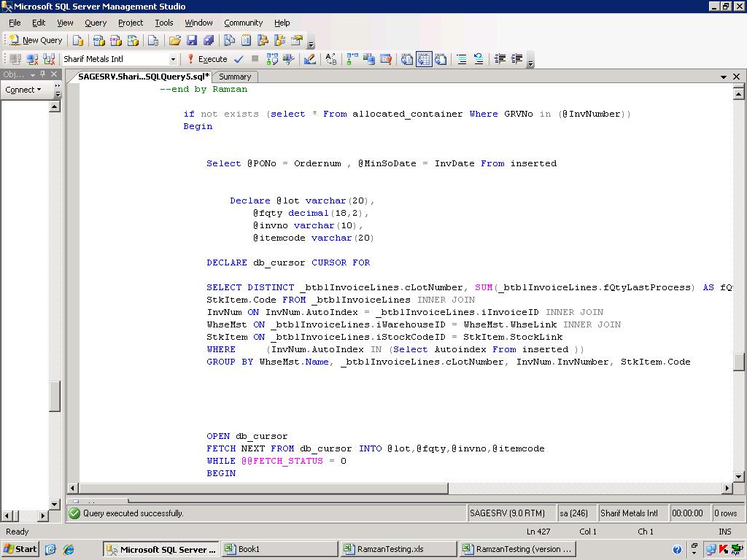This screenshot has height=560, width=747.
Task: Switch query output to Results to Text
Action: [406, 59]
